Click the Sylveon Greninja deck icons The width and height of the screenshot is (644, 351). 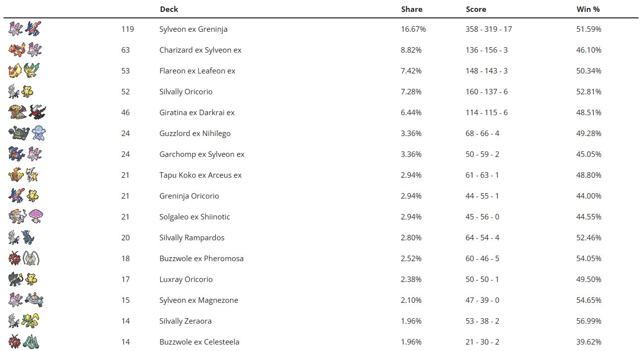[24, 29]
